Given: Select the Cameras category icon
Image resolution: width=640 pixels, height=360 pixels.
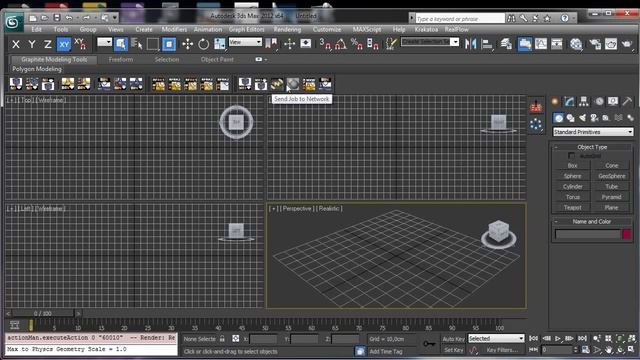Looking at the screenshot, I should [594, 118].
